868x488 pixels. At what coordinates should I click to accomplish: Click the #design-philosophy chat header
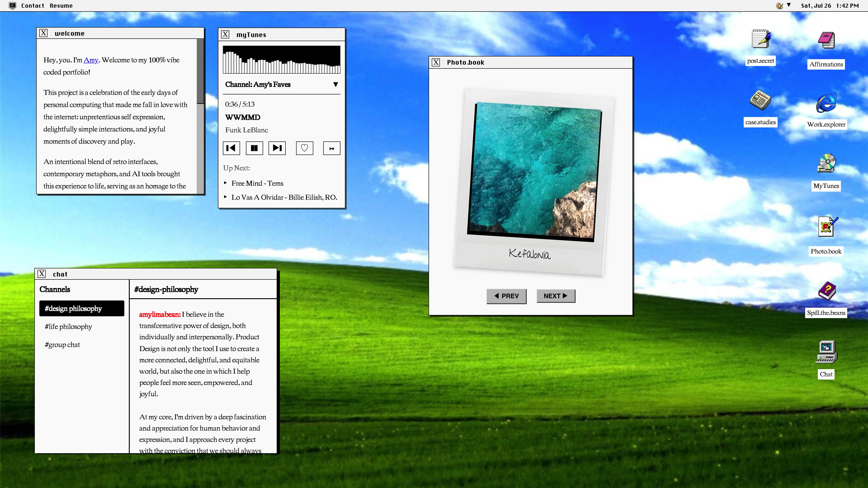(x=166, y=289)
